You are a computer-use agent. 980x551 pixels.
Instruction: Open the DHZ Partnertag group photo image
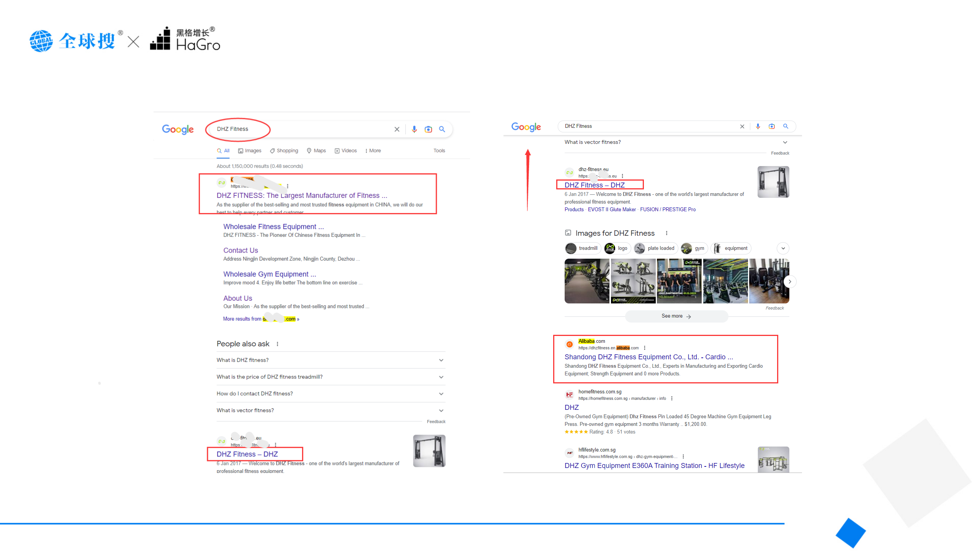(679, 281)
